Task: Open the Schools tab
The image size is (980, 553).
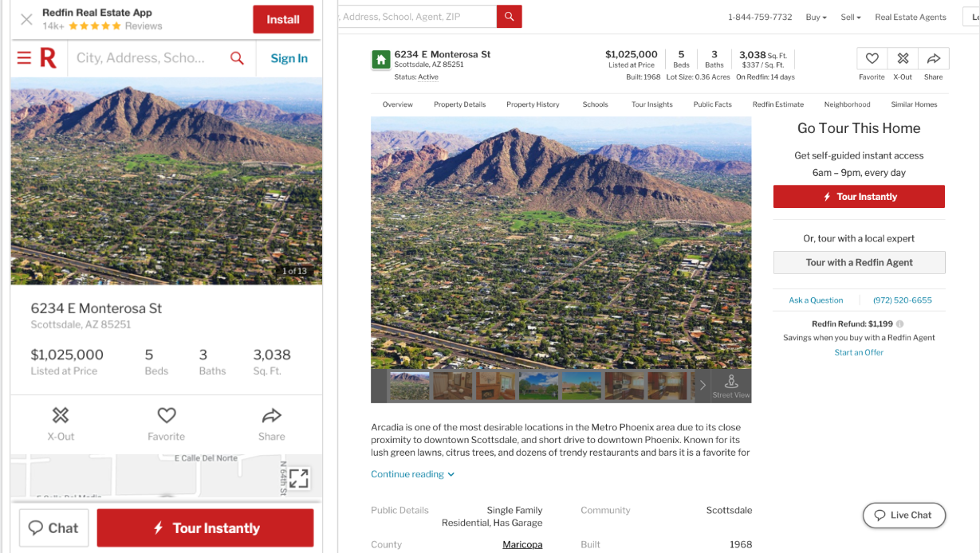Action: 595,104
